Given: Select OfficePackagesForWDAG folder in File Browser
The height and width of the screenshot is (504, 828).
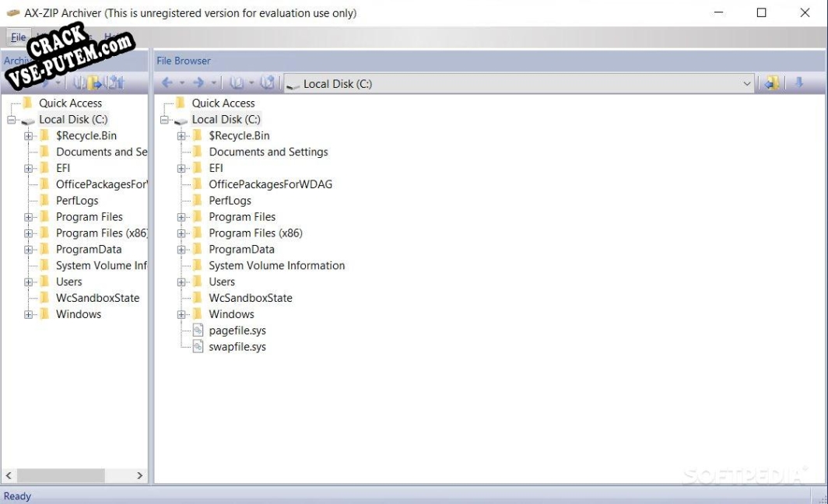Looking at the screenshot, I should point(270,184).
